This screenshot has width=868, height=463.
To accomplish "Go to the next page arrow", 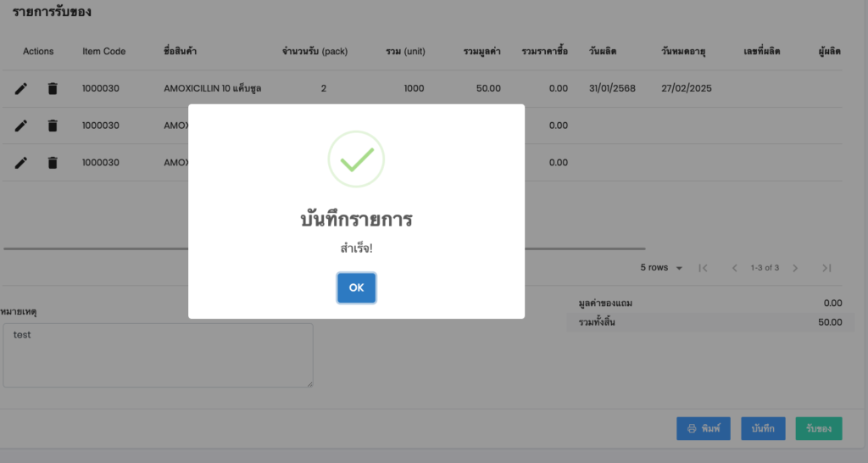I will (x=795, y=268).
